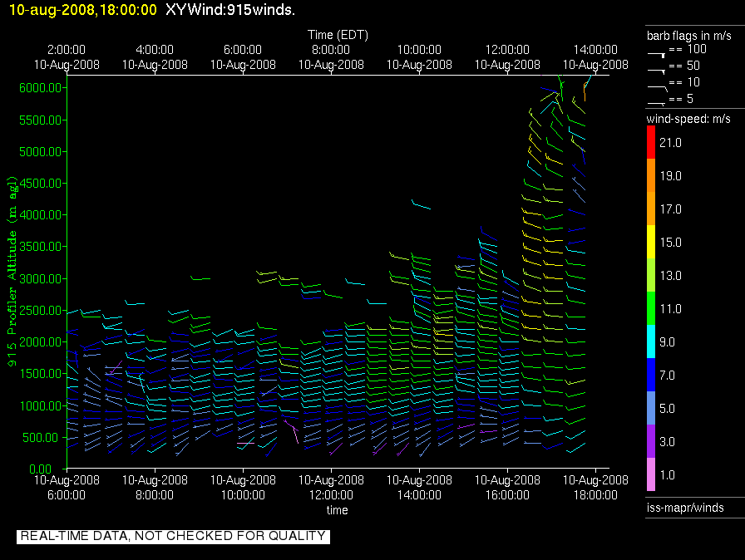The width and height of the screenshot is (745, 560).
Task: Click the 2500.00 altitude tick label
Action: [41, 311]
